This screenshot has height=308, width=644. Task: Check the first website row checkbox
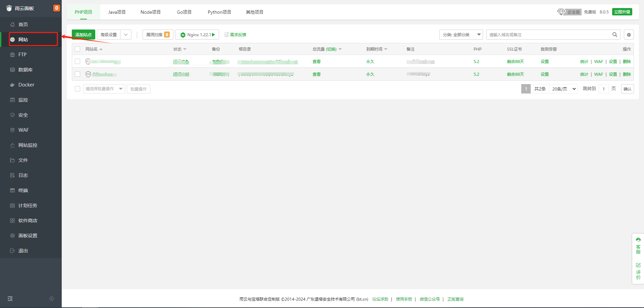[77, 61]
